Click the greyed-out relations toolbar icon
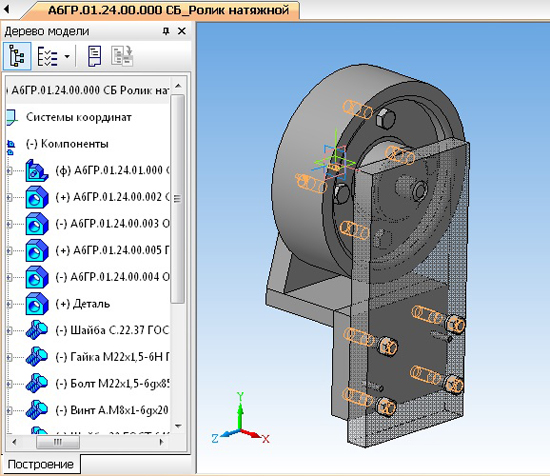This screenshot has height=476, width=550. pos(122,56)
